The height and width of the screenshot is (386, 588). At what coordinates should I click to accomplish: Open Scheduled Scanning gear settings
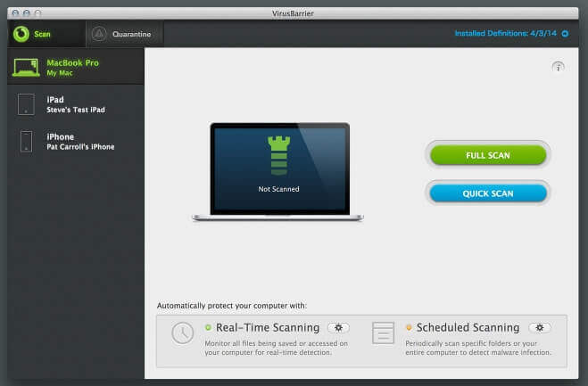540,327
